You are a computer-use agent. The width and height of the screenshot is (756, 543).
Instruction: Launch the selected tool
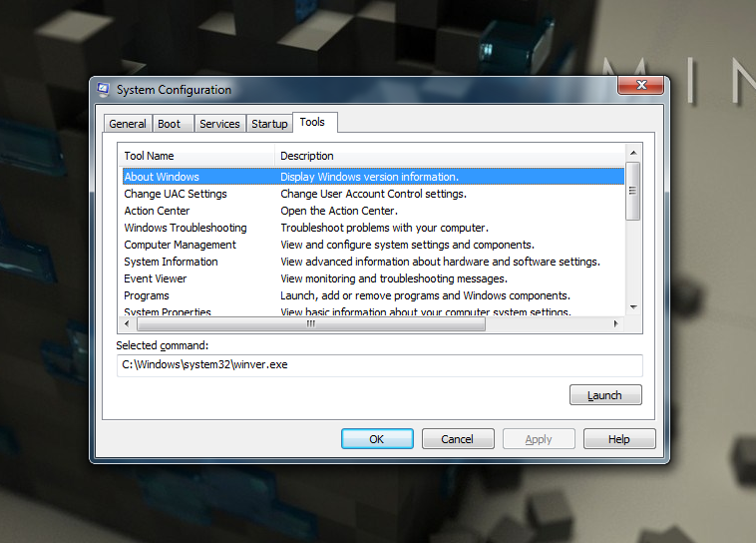tap(605, 395)
